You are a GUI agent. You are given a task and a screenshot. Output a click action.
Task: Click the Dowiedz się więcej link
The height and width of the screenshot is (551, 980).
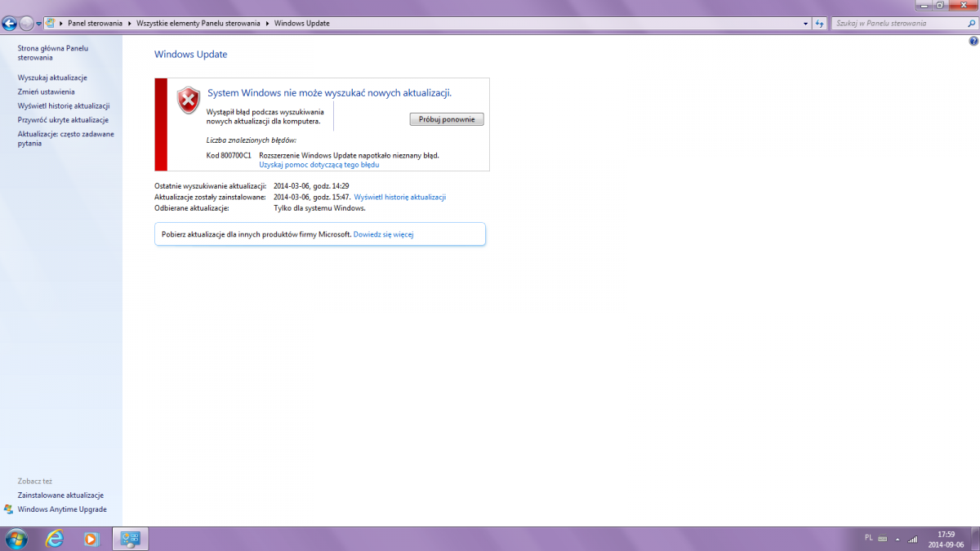click(x=384, y=234)
